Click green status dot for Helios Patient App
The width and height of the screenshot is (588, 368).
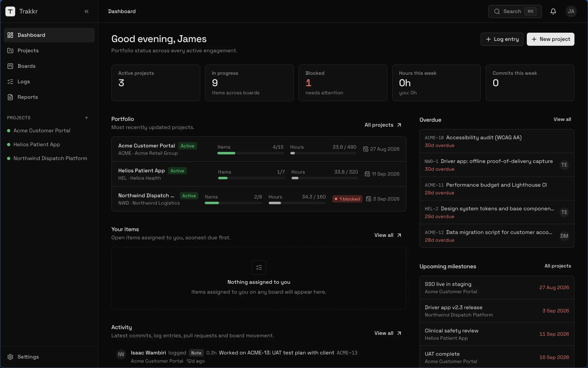[9, 145]
